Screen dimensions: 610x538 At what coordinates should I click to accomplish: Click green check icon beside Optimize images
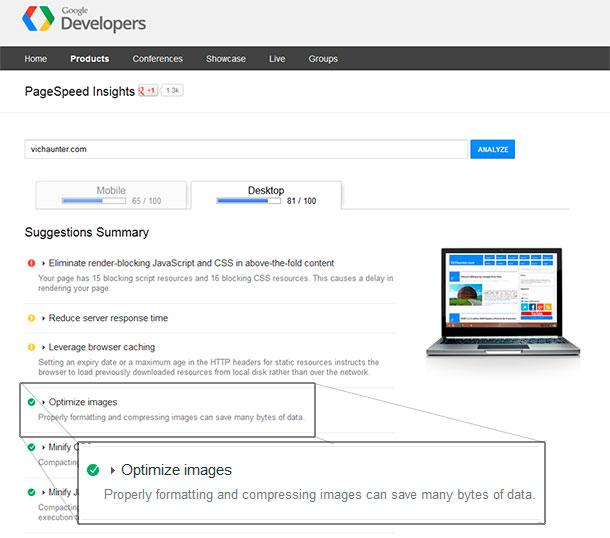(32, 402)
